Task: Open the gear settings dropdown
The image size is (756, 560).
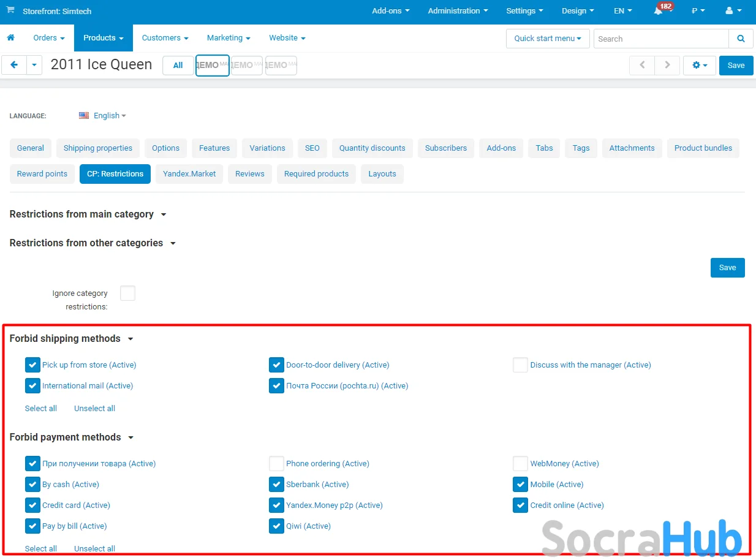Action: pos(699,66)
